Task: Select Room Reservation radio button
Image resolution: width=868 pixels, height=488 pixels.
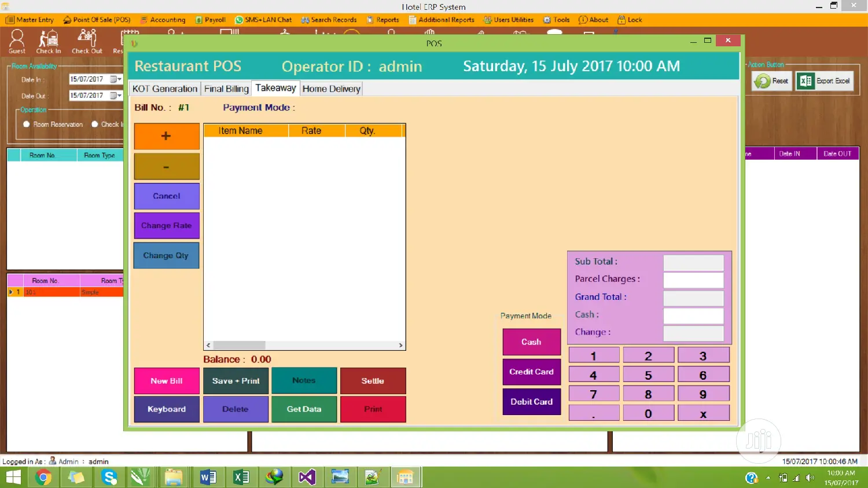Action: (x=27, y=124)
